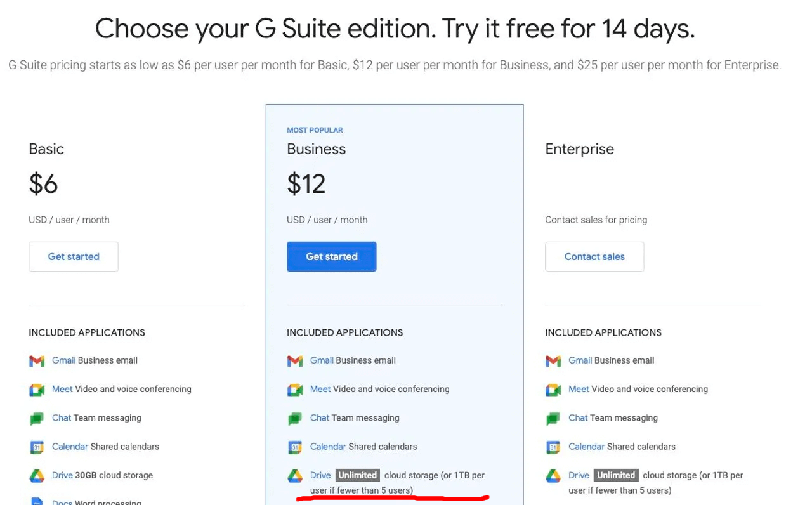Visit the Calendar link in Business list
Viewport: 812px width, 505px height.
(x=328, y=447)
